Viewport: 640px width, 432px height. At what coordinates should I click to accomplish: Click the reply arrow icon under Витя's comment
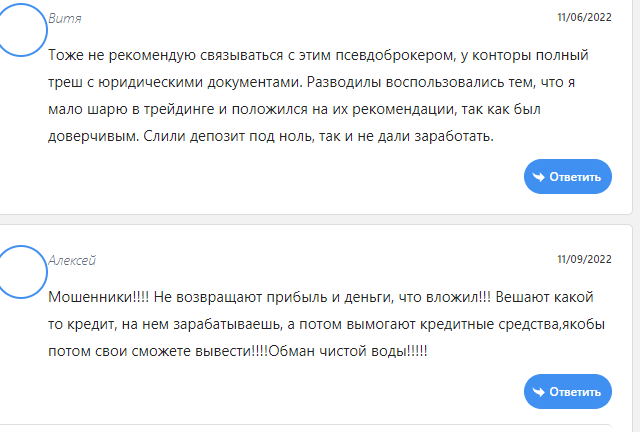(539, 177)
